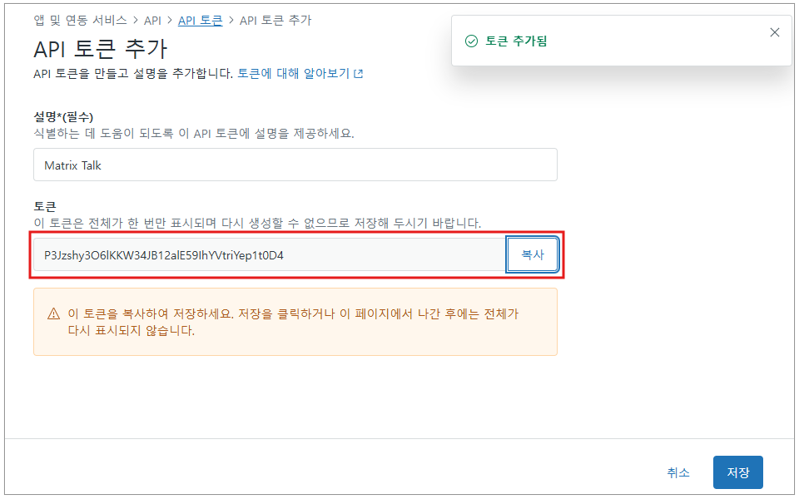
Task: Click the '토큰 추가됨' toast message text
Action: [516, 41]
